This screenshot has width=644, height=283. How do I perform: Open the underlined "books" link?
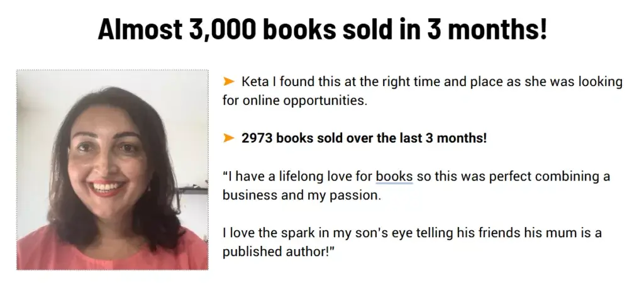click(x=394, y=177)
